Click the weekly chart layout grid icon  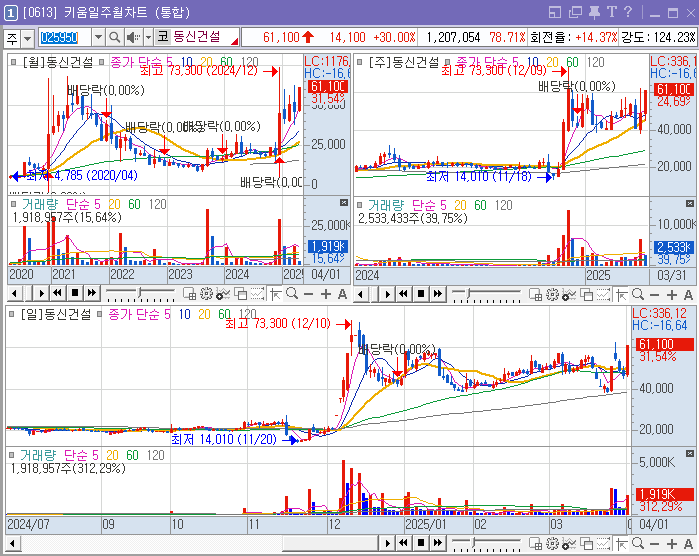[x=535, y=294]
